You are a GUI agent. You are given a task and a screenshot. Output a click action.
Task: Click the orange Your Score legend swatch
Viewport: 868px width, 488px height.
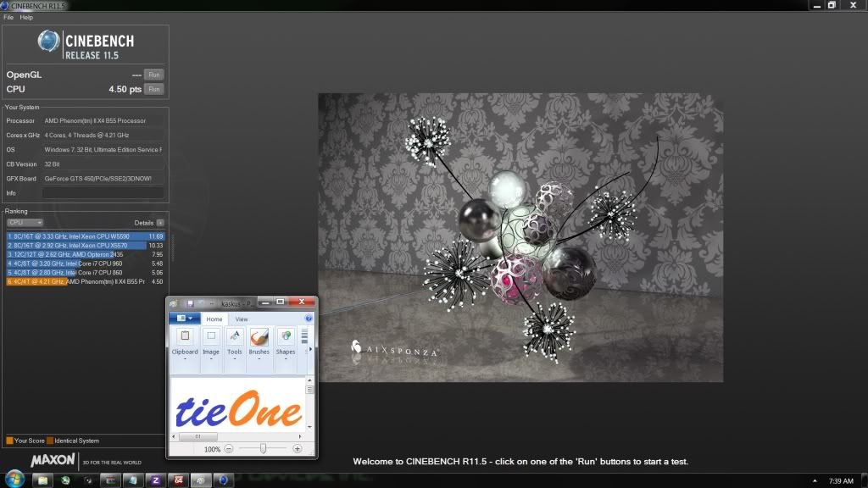(x=9, y=441)
